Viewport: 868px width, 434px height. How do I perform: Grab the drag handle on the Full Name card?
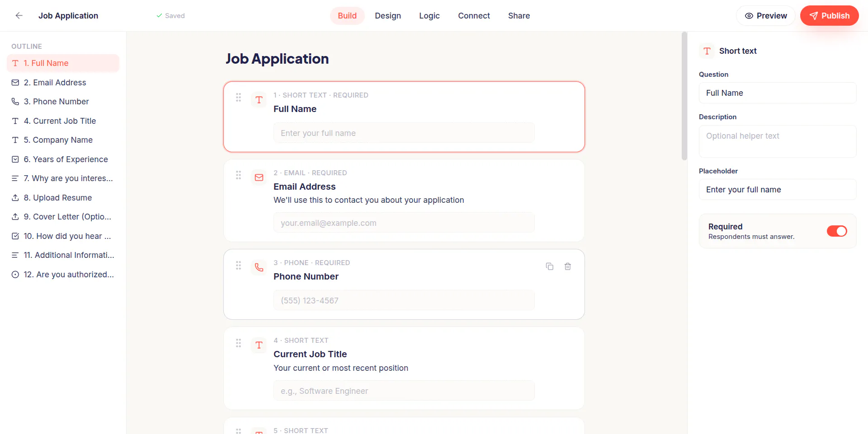[238, 98]
